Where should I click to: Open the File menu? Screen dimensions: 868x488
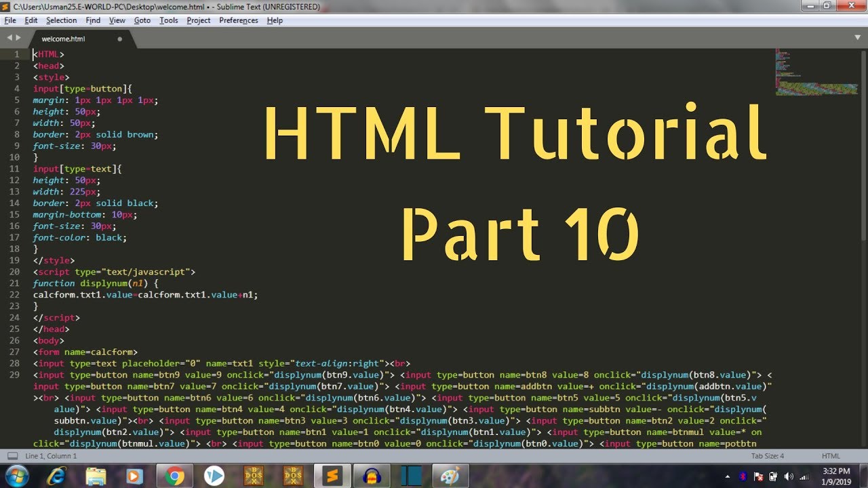click(10, 20)
